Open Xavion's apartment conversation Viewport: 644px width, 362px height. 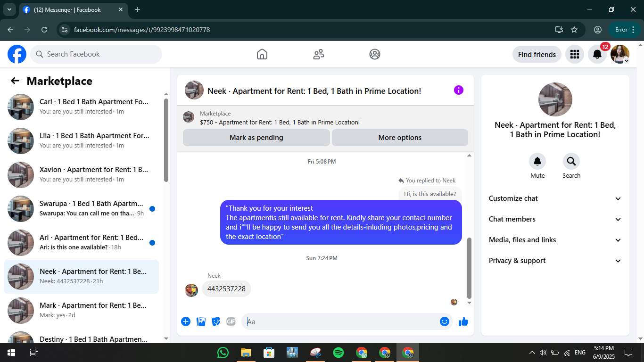coord(81,174)
